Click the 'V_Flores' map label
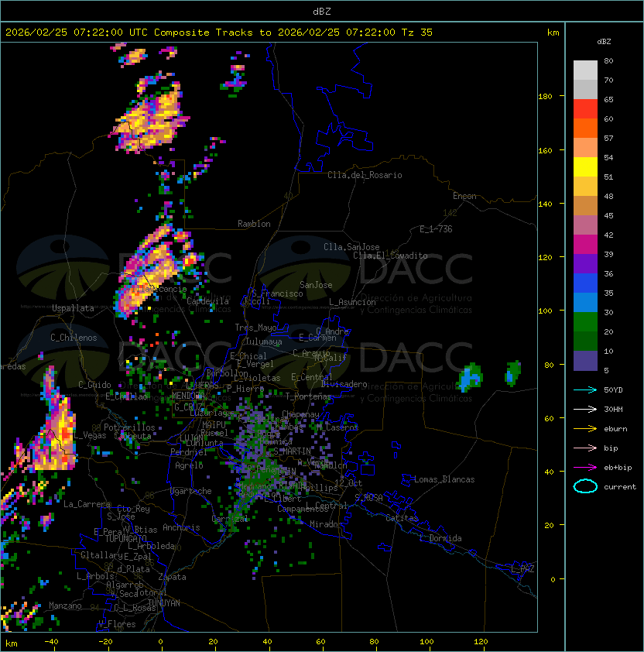The width and height of the screenshot is (644, 652). pos(117,625)
